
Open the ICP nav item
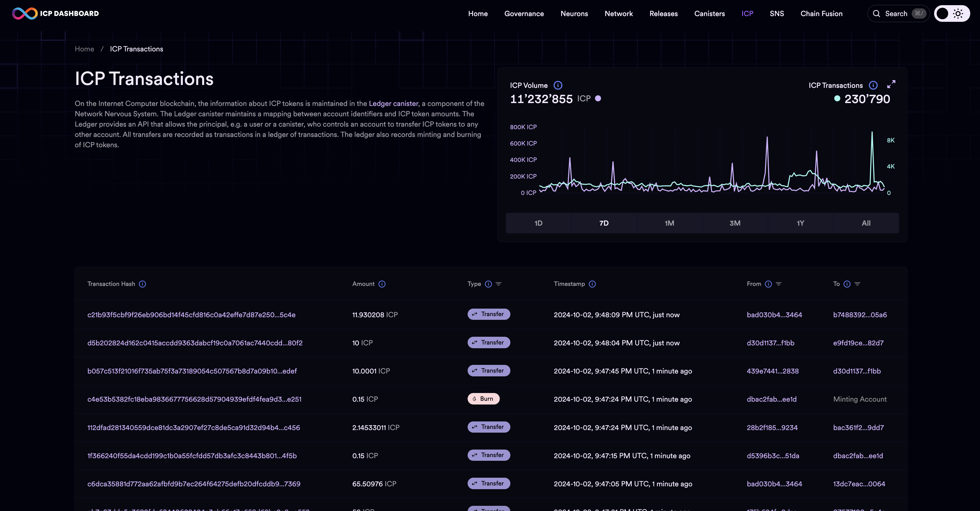[x=747, y=14]
